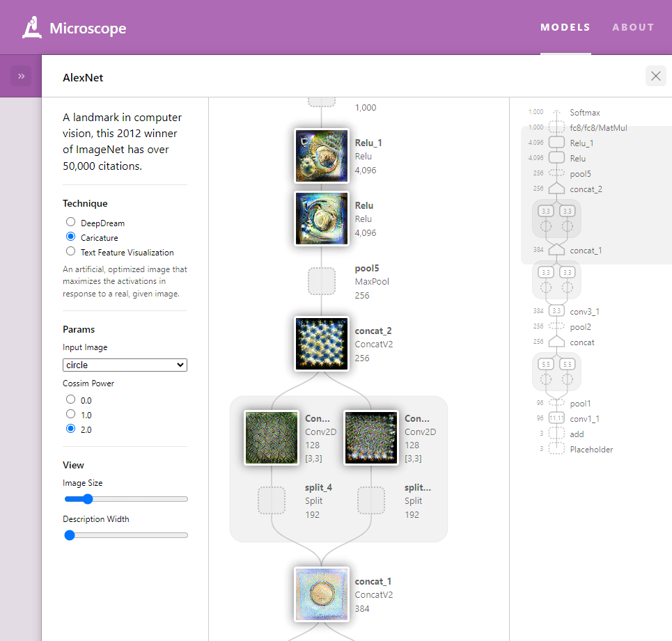Click the Relu_1 node icon in the right overview
This screenshot has width=672, height=641.
[556, 143]
